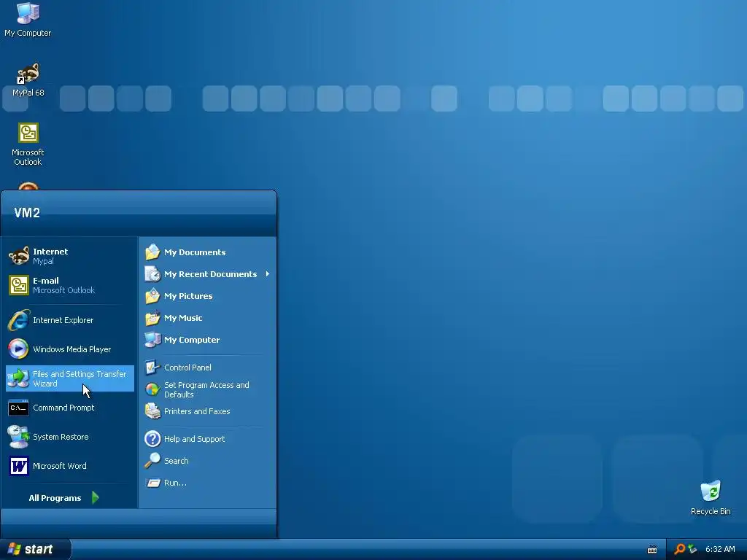
Task: Click the Run... icon
Action: coord(152,483)
